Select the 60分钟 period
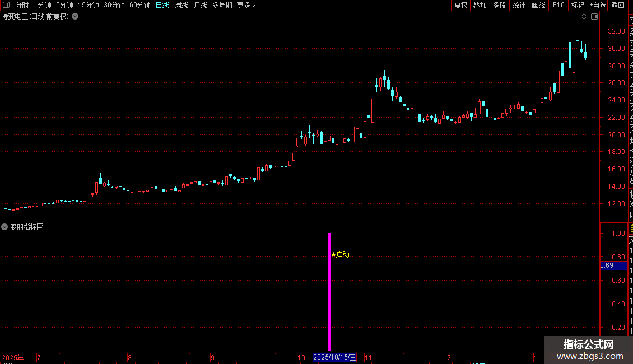Viewport: 633px width, 364px height. click(140, 5)
